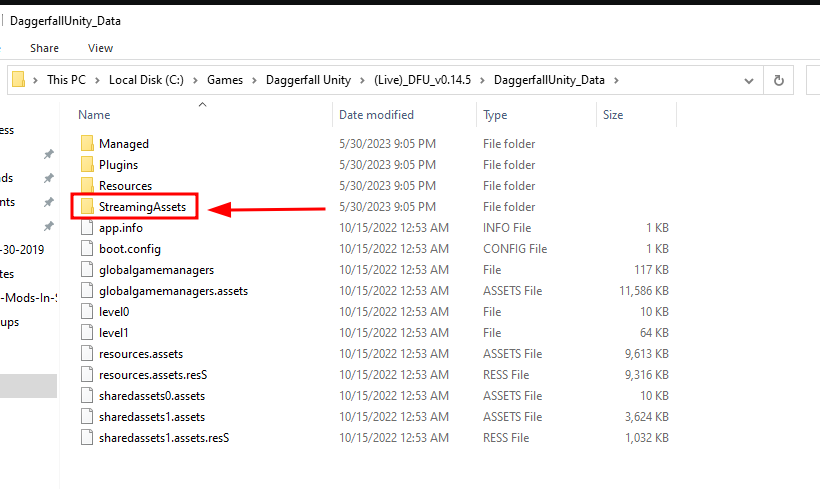Click the 3,624 KB size cell

(647, 416)
